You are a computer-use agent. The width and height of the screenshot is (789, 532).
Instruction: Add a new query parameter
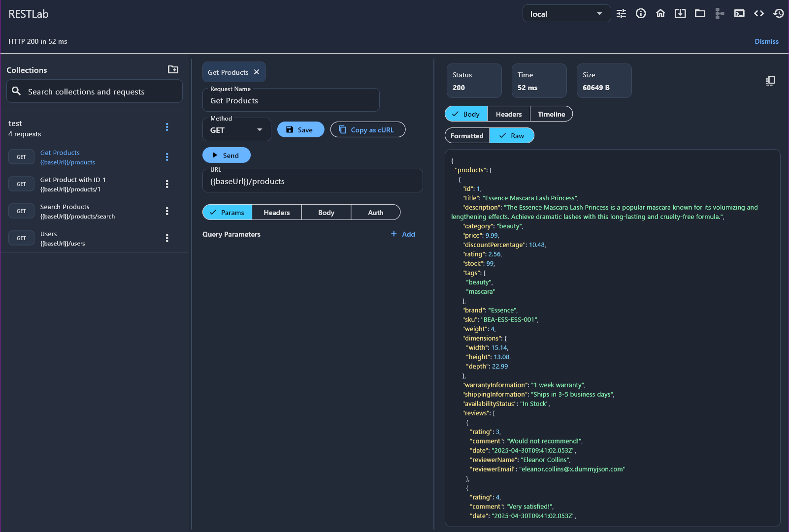click(403, 234)
